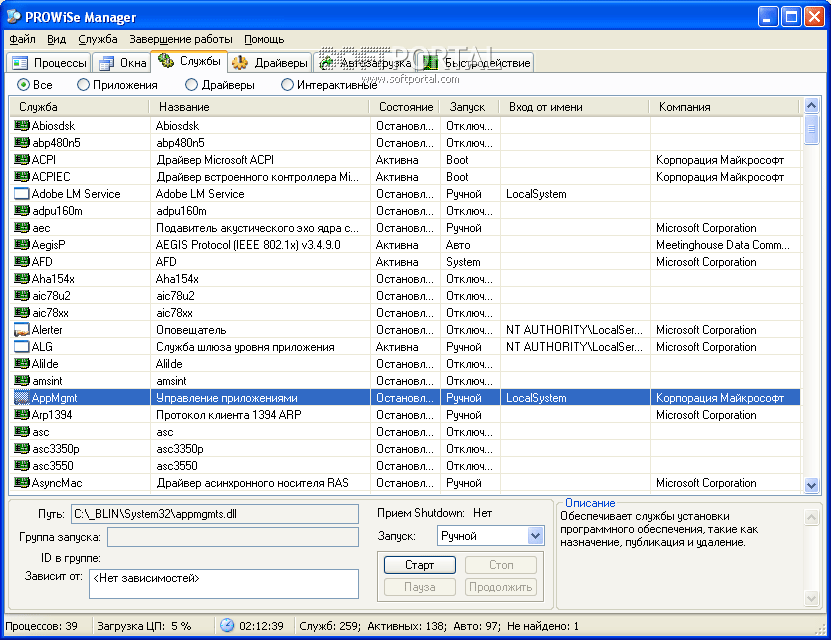Click the Стоп button
The image size is (831, 640).
tap(501, 565)
